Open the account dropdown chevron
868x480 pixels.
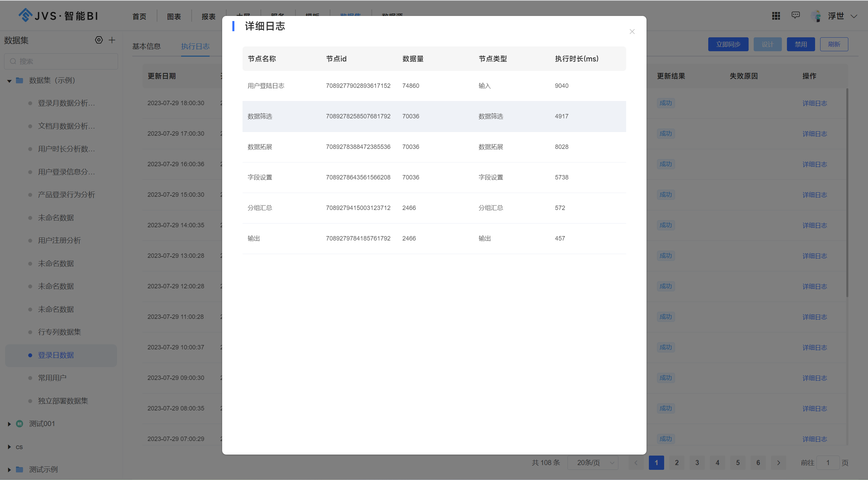tap(854, 16)
